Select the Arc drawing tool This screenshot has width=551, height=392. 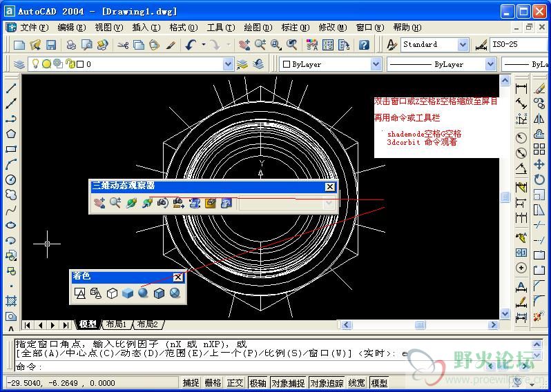pyautogui.click(x=11, y=164)
